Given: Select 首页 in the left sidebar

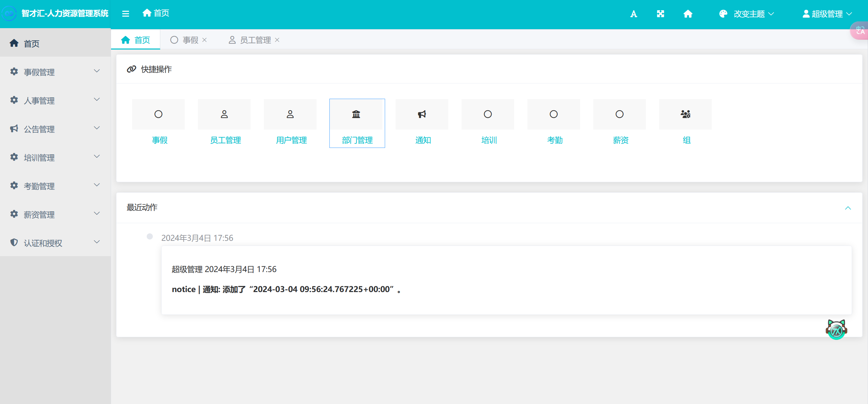Looking at the screenshot, I should pyautogui.click(x=31, y=43).
